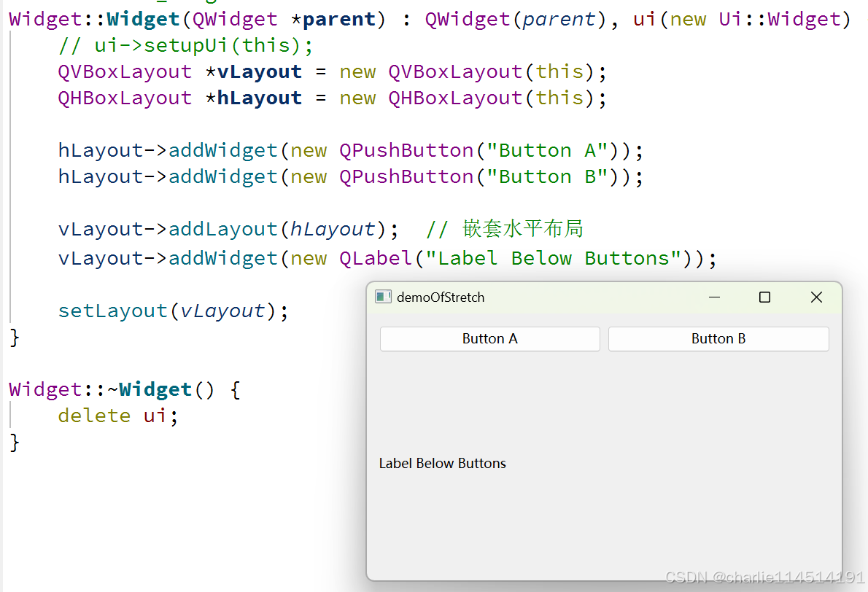Click the "Button A" string in code

pyautogui.click(x=547, y=150)
